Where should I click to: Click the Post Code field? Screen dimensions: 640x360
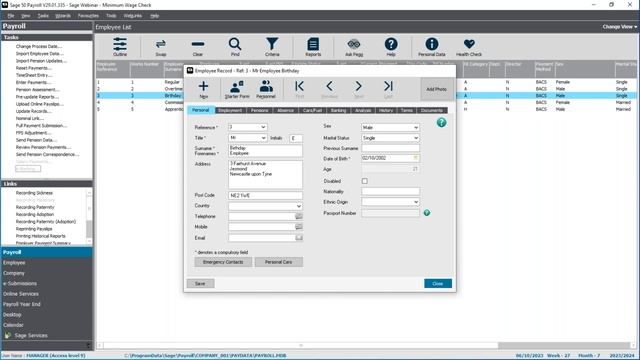(265, 196)
